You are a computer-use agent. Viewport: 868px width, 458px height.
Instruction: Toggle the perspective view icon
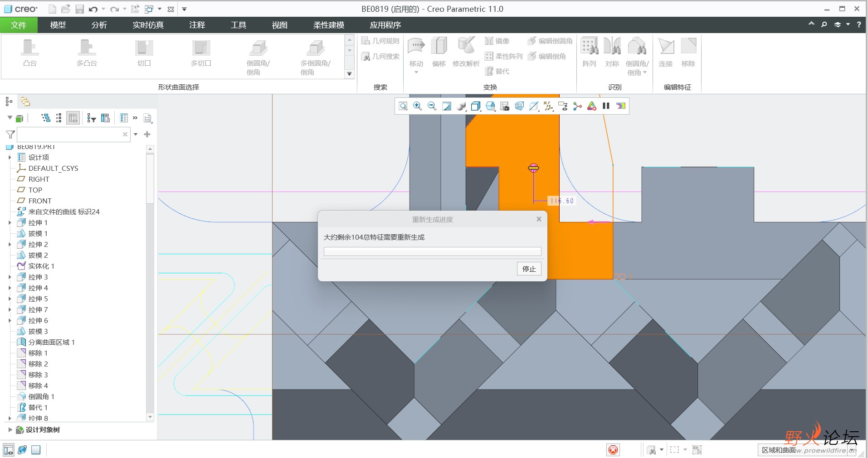point(519,106)
